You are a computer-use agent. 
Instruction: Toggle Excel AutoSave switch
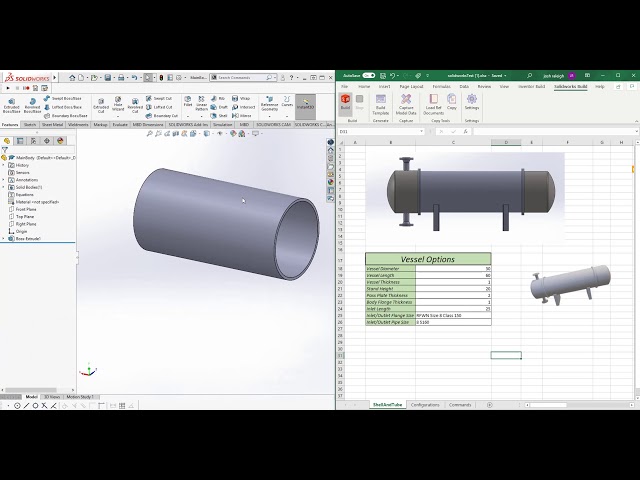click(369, 76)
